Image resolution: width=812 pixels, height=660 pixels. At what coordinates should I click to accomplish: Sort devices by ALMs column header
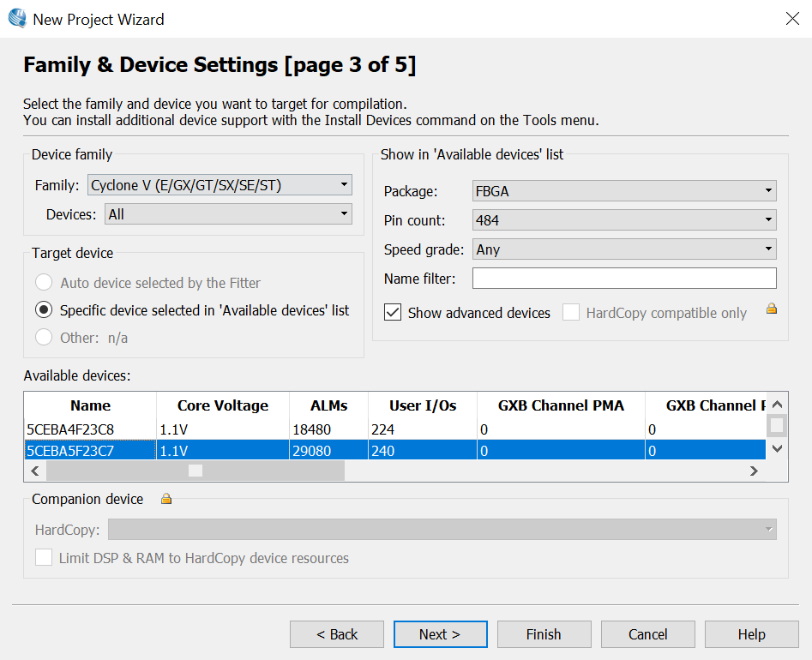point(328,405)
